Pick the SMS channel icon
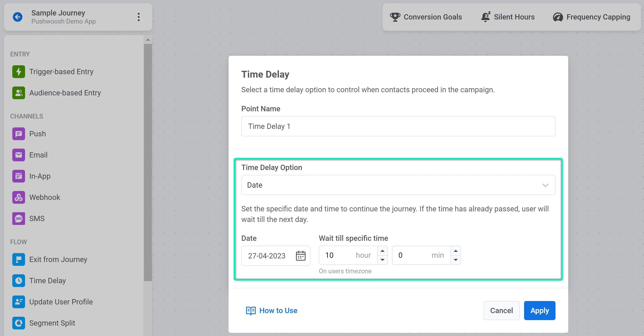 point(18,219)
